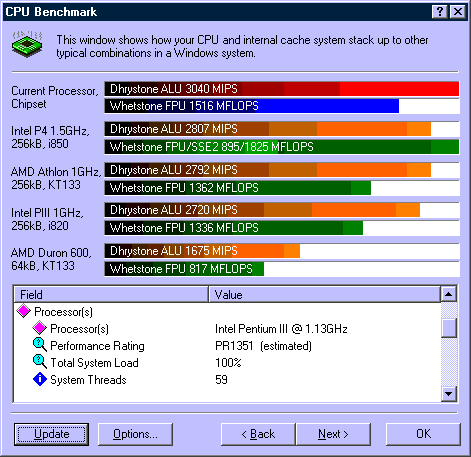This screenshot has height=457, width=471.
Task: Click the AMD Athlon 1GHz, 256kB, KT133 label
Action: point(56,178)
